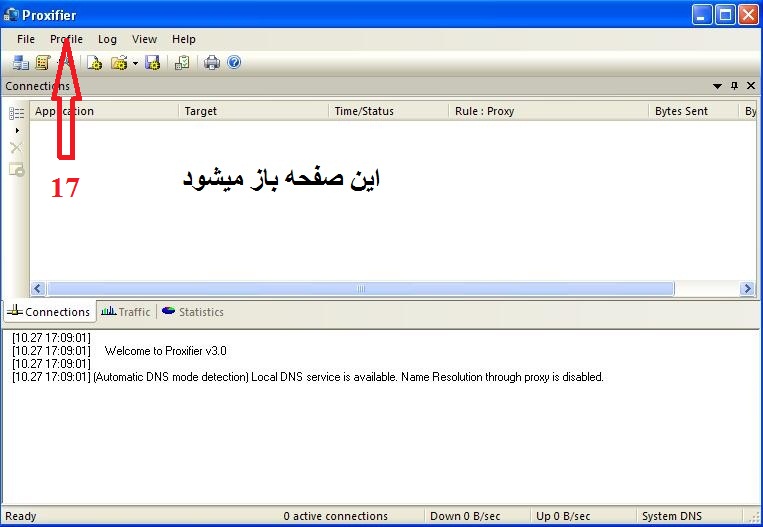Create a new profile with document-gear icon
This screenshot has width=763, height=527.
pyautogui.click(x=94, y=63)
